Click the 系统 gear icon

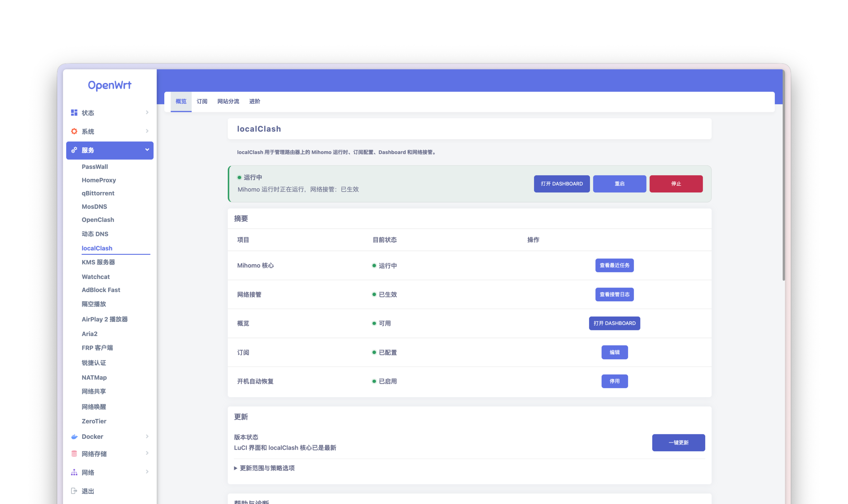[74, 131]
